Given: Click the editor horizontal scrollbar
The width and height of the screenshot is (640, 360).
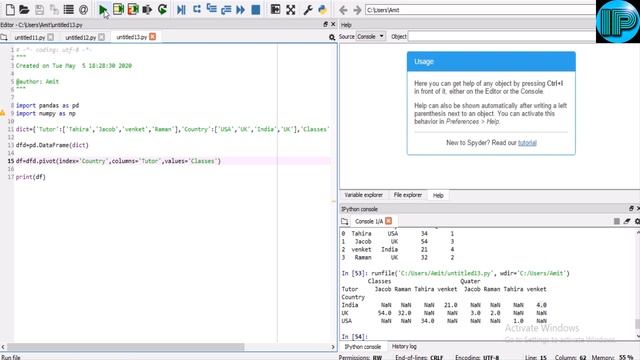Looking at the screenshot, I should coord(126,347).
